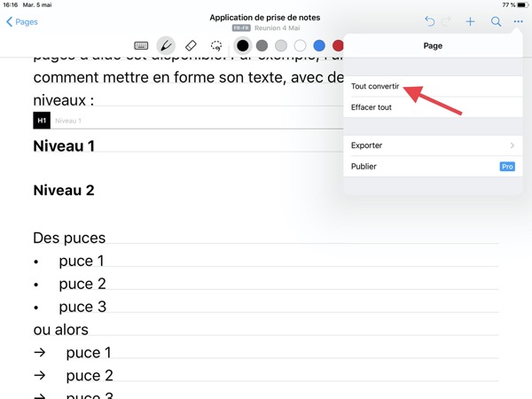The width and height of the screenshot is (532, 399).
Task: Expand the Exporter submenu
Action: click(432, 145)
